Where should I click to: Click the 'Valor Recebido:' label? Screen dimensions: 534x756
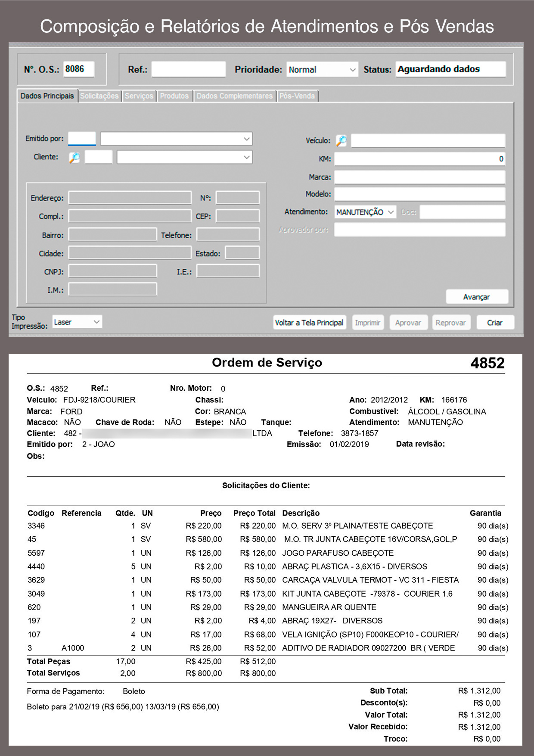(378, 727)
